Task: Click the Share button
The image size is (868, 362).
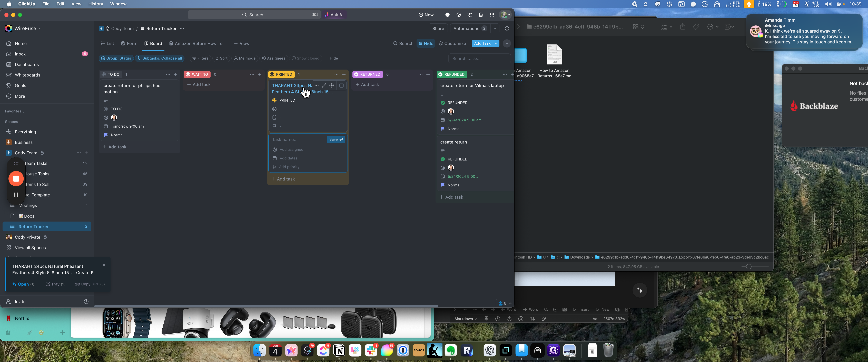Action: (438, 29)
